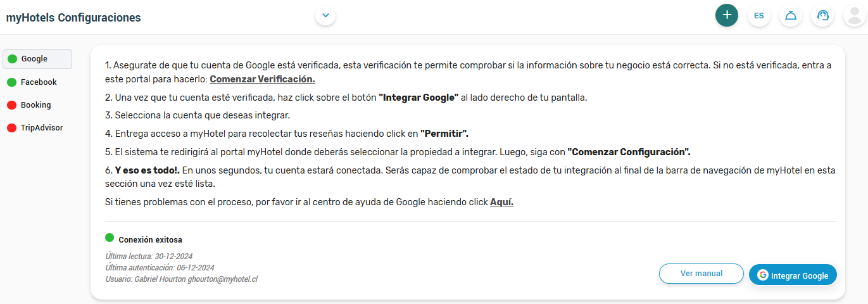This screenshot has width=868, height=304.
Task: Open the headset support icon
Action: coord(822,15)
